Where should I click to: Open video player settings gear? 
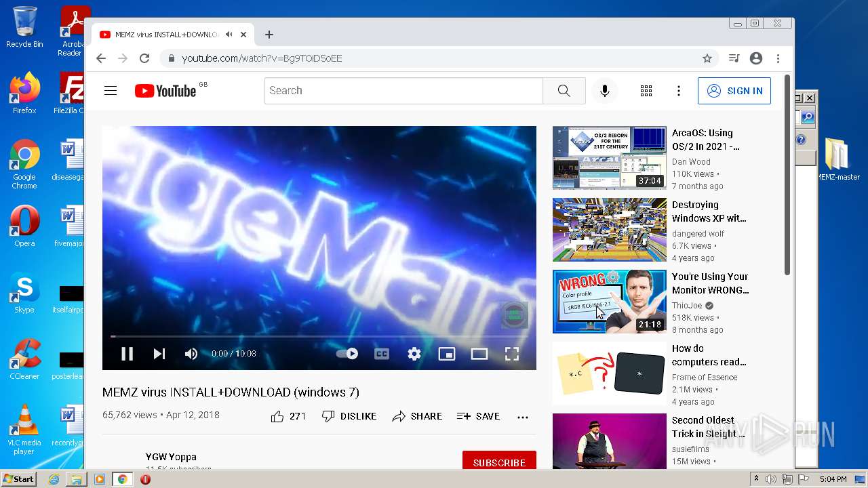point(414,354)
